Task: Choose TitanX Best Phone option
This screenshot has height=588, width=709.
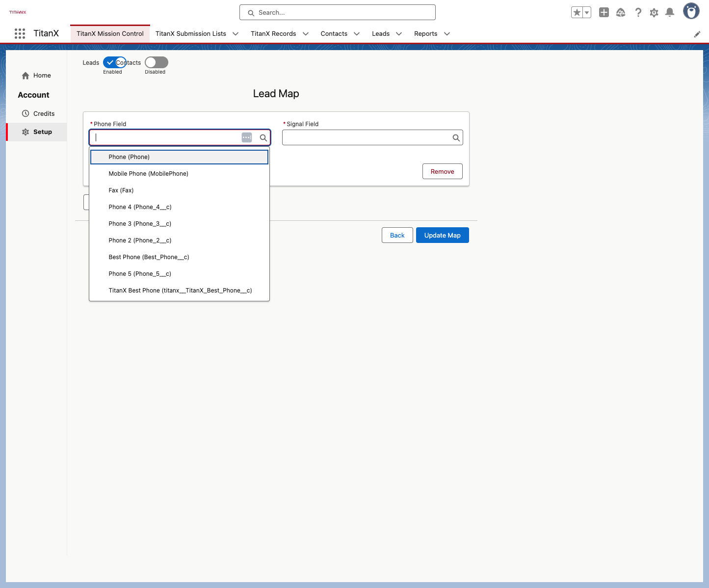Action: click(179, 291)
